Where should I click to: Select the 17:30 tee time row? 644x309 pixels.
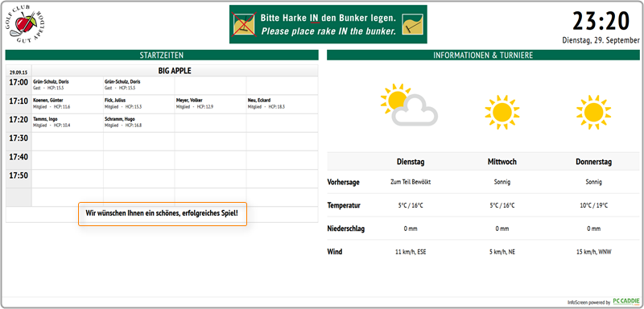click(162, 142)
